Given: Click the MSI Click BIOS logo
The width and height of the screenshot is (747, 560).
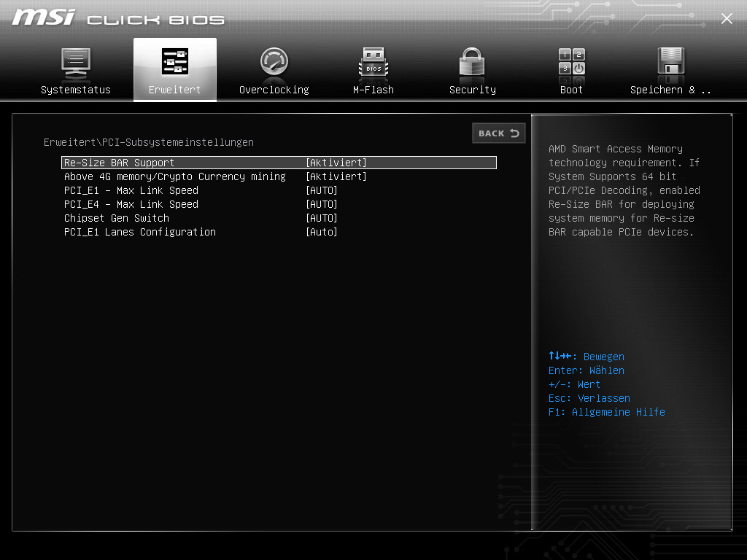Looking at the screenshot, I should coord(118,17).
